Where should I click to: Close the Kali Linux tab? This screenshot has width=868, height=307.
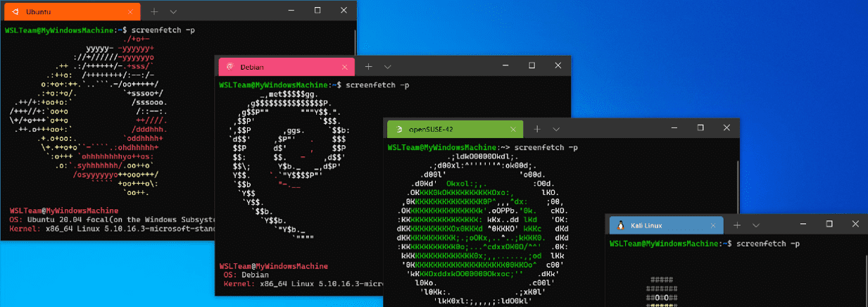coord(712,225)
